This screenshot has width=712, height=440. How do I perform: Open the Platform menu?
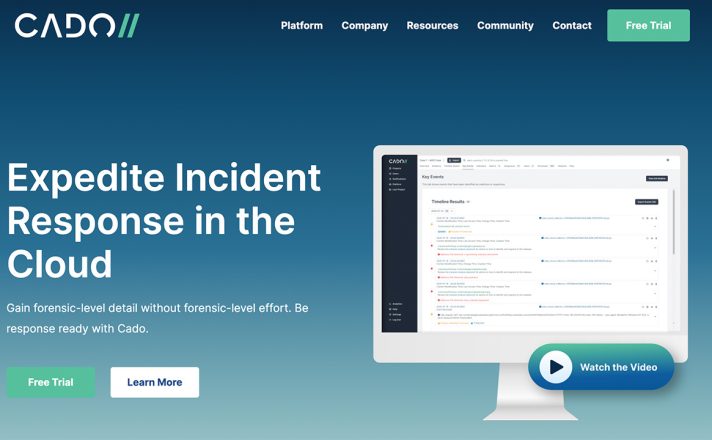coord(302,25)
